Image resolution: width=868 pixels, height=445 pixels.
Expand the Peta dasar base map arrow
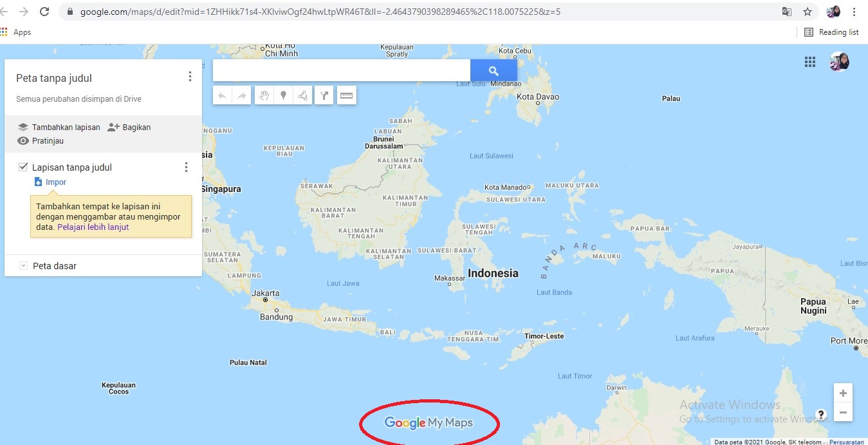point(23,266)
